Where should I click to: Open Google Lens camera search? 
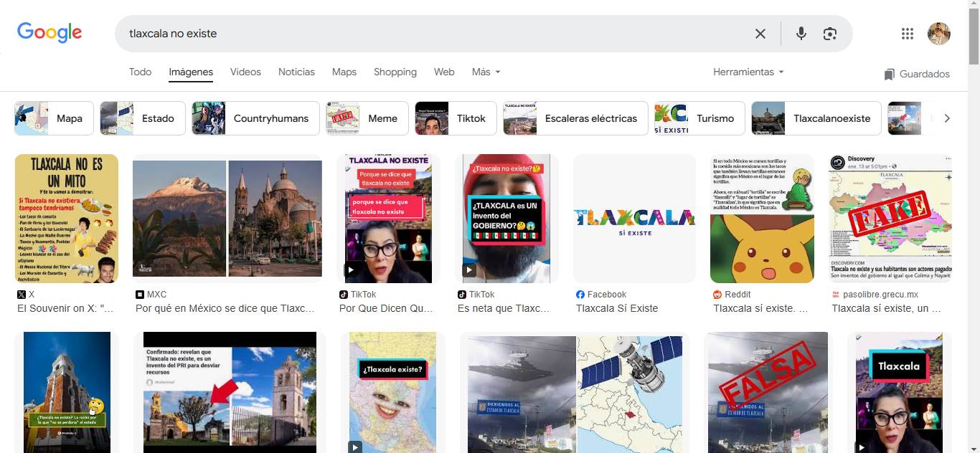830,33
